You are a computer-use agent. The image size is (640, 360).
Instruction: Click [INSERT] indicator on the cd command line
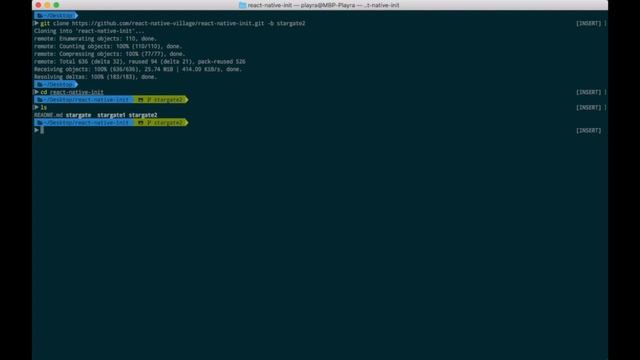pos(589,92)
